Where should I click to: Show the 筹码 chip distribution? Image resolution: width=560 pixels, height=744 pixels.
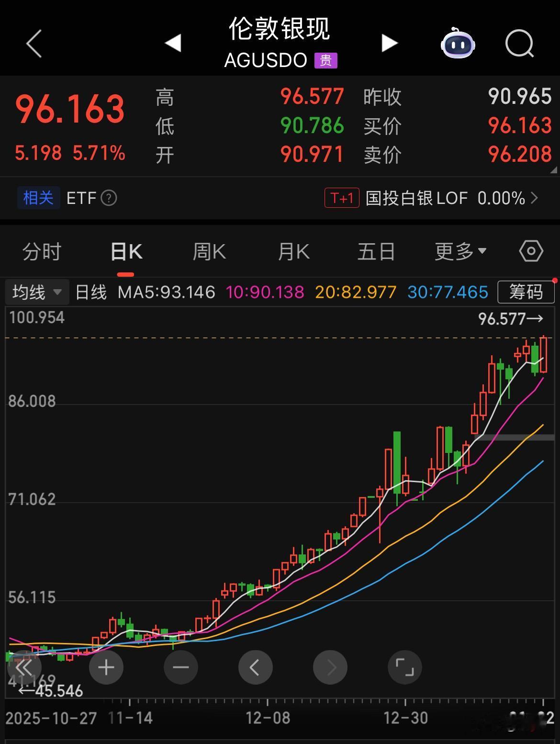pos(526,292)
